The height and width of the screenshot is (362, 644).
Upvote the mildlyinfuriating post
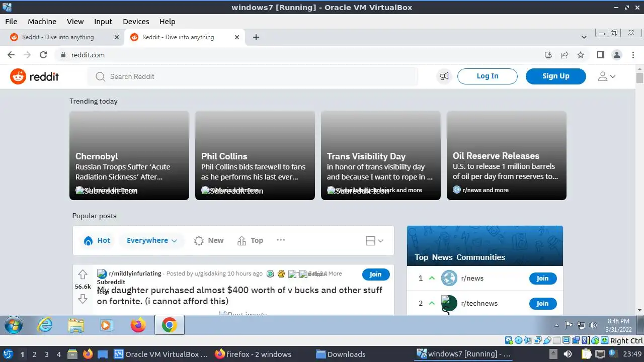tap(83, 275)
